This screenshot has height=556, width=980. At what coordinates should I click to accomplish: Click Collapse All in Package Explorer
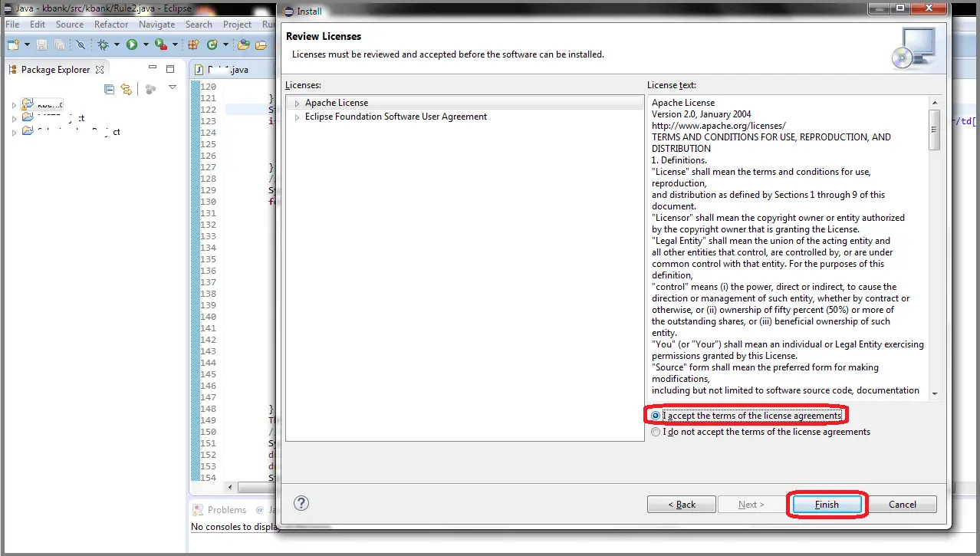pos(109,89)
